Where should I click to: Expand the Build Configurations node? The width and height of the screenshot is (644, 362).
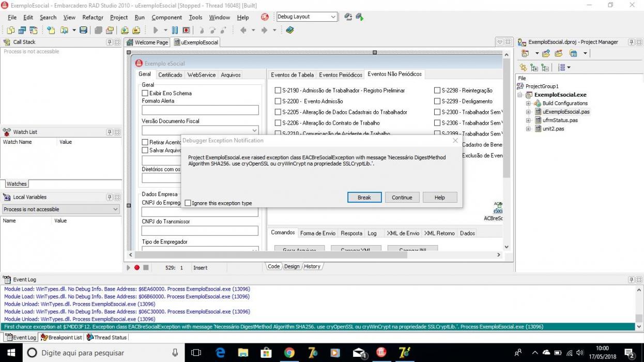529,103
